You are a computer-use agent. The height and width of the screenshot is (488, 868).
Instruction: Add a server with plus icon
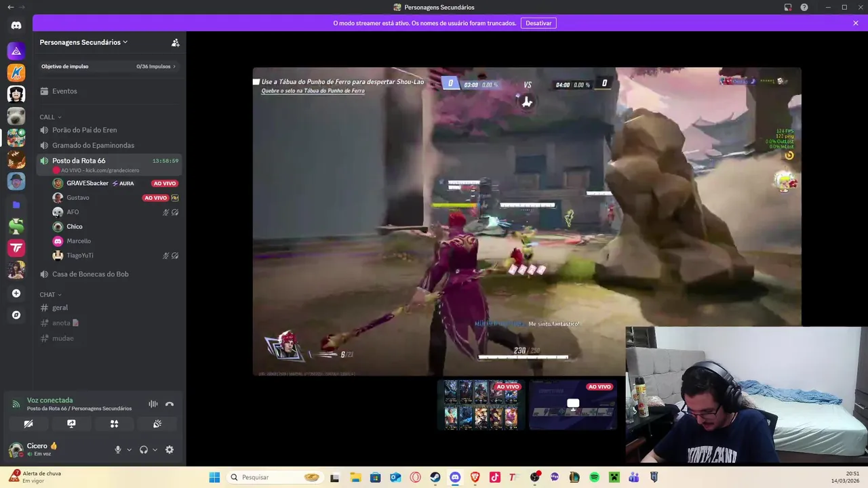(16, 293)
